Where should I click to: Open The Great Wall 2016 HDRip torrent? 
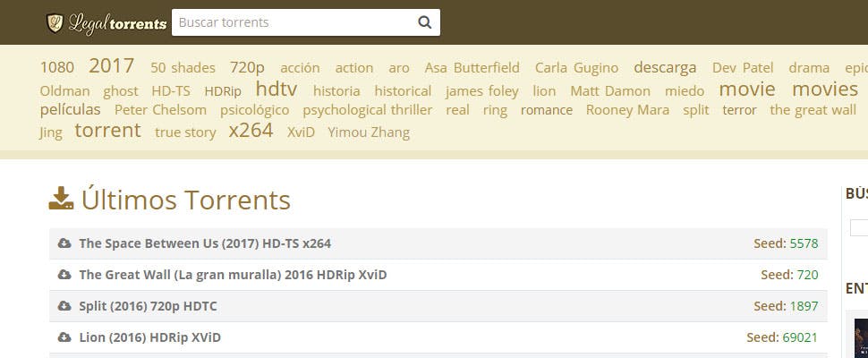[x=233, y=275]
